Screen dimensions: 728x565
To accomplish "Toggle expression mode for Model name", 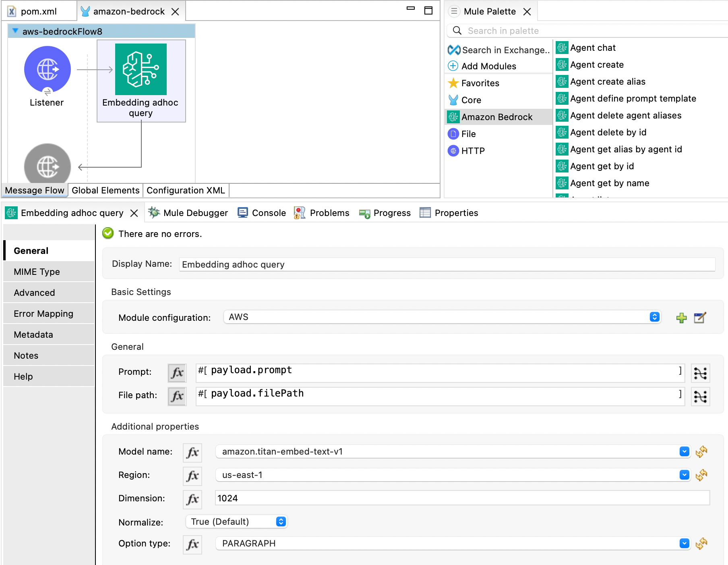I will point(192,452).
